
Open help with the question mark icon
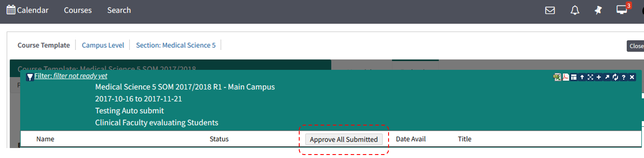624,77
